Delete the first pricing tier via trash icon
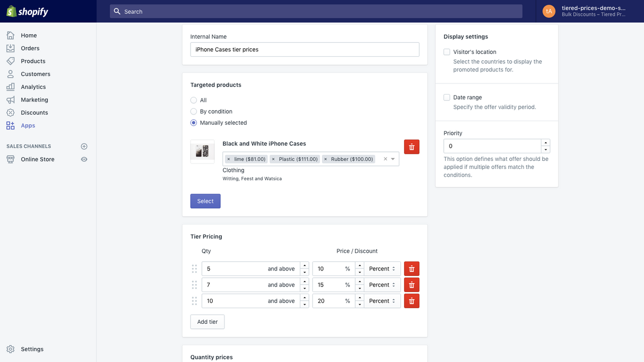The height and width of the screenshot is (362, 644). [411, 268]
